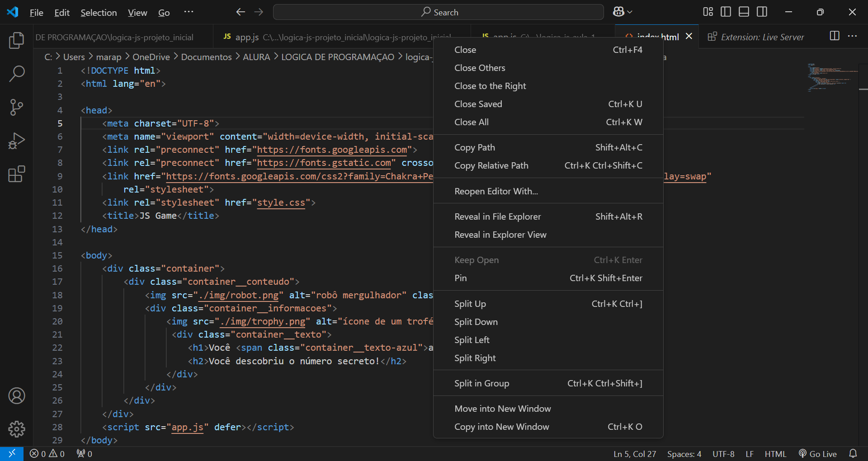Go back with the navigation arrow
868x461 pixels.
point(241,12)
